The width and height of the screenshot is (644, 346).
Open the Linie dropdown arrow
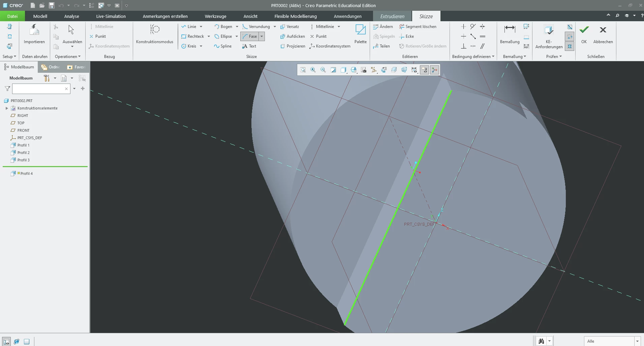point(201,27)
